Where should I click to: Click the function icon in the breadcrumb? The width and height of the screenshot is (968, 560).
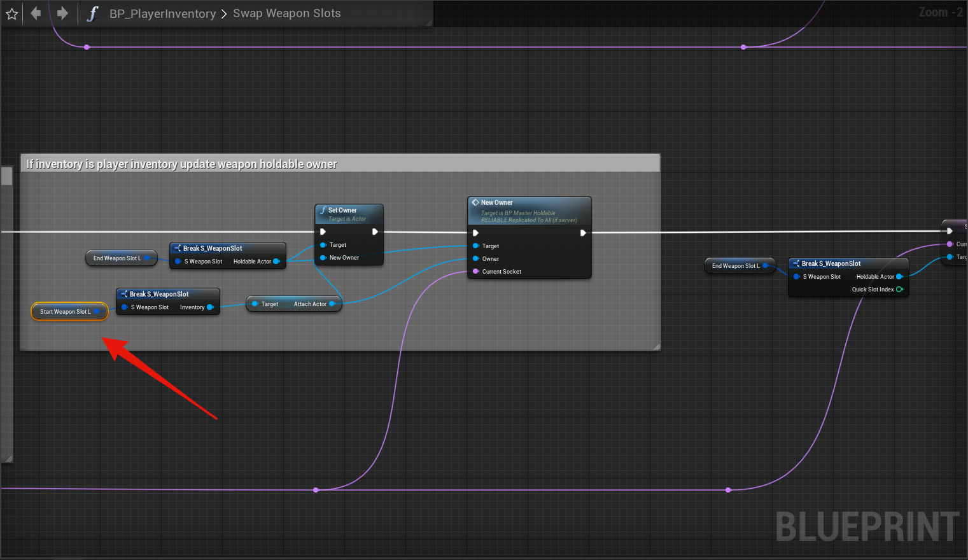93,13
